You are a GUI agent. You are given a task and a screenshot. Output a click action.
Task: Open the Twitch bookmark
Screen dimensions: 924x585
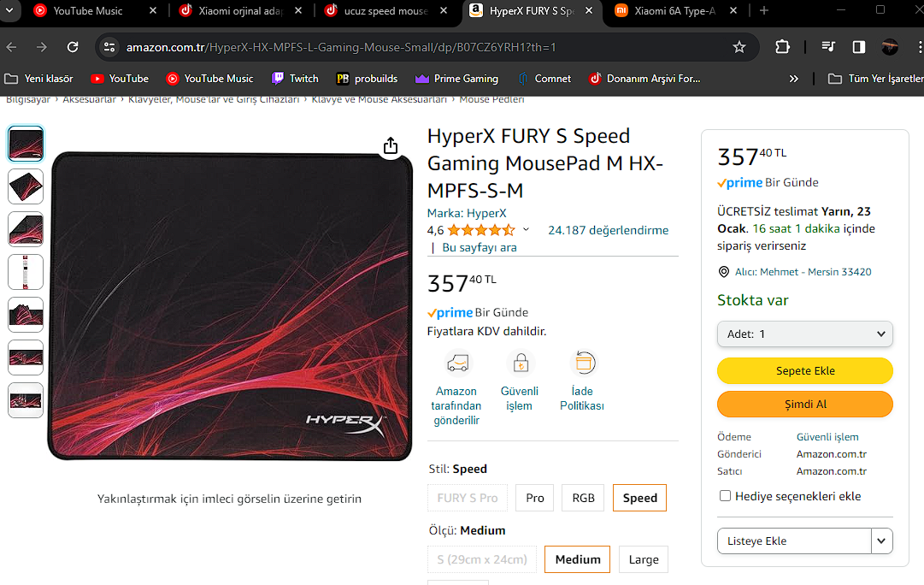(295, 79)
